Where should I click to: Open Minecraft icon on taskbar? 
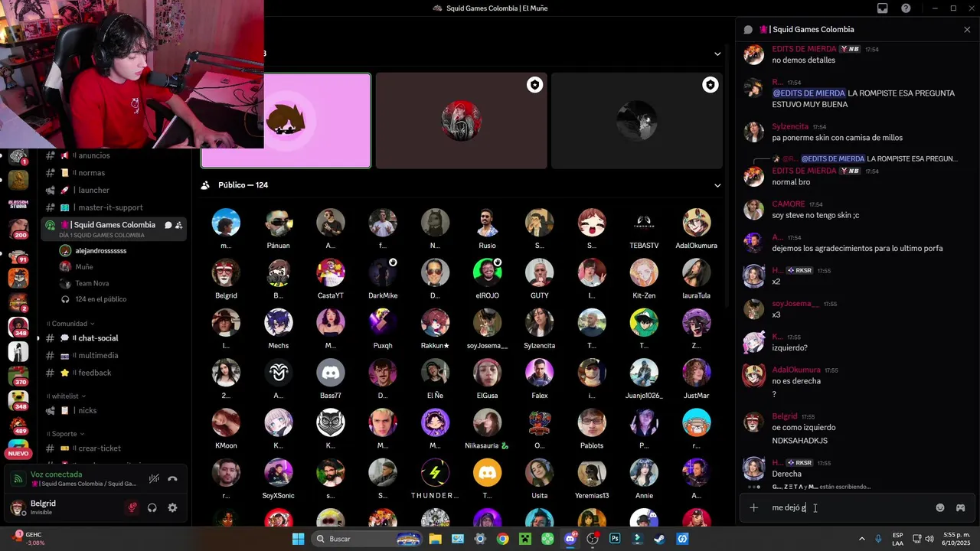click(524, 539)
